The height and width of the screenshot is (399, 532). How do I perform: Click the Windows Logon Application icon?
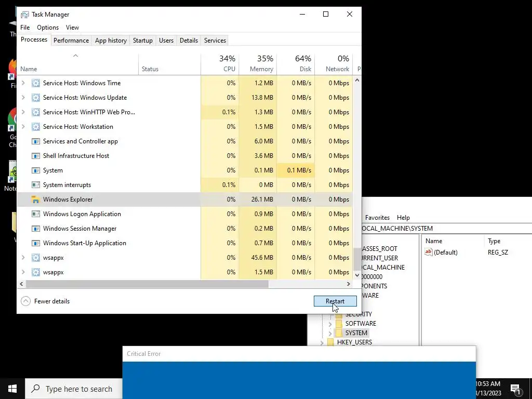36,214
